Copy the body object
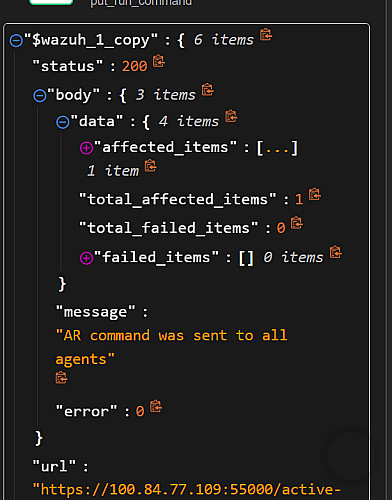Image resolution: width=392 pixels, height=500 pixels. (207, 90)
